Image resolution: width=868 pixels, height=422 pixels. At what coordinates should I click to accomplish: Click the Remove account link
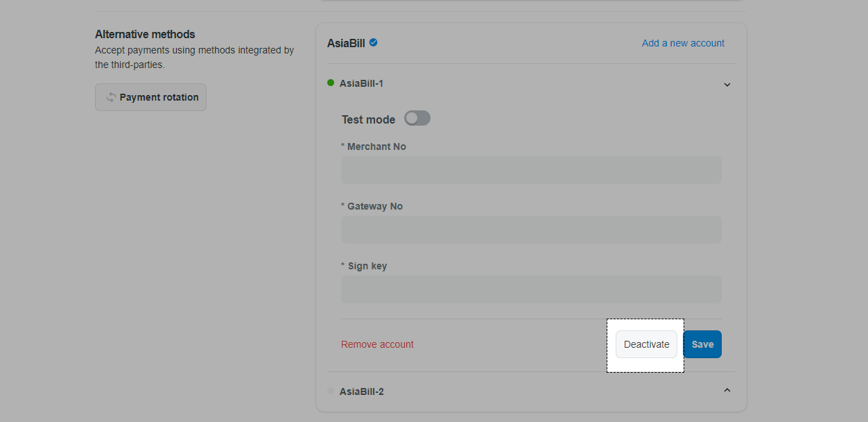377,344
